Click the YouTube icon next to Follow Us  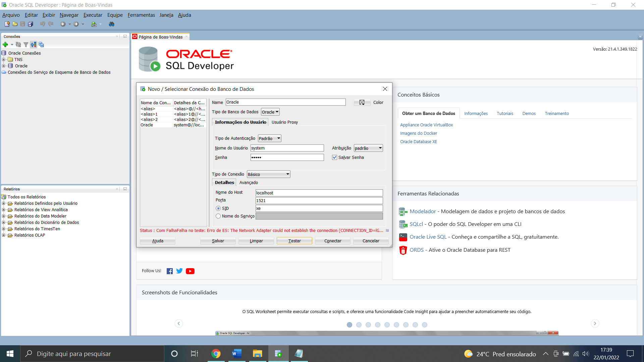[190, 271]
